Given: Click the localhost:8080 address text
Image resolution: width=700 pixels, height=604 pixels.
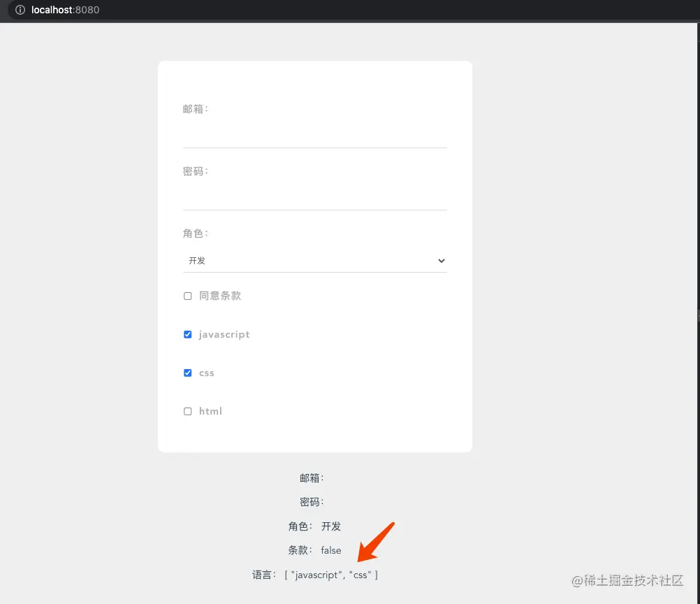Looking at the screenshot, I should (65, 10).
